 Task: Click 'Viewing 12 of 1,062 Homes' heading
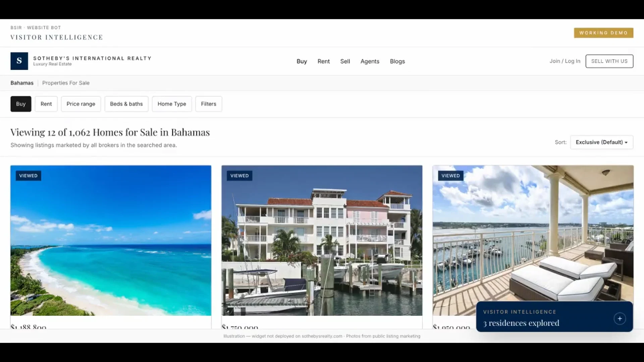(110, 132)
